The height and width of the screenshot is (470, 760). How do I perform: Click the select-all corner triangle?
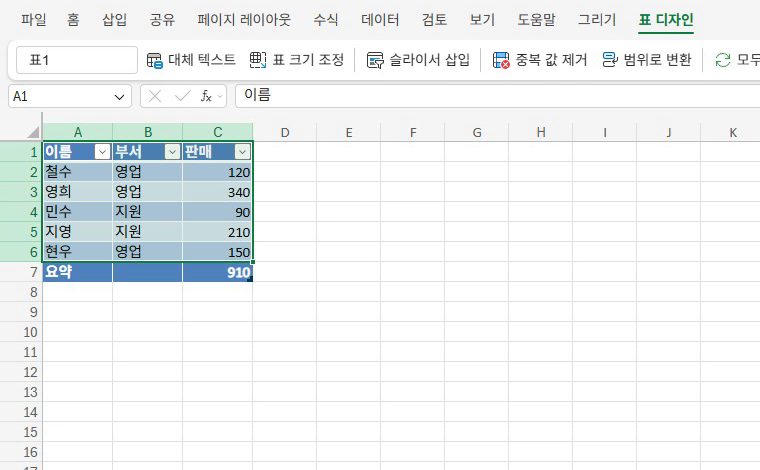click(x=33, y=132)
